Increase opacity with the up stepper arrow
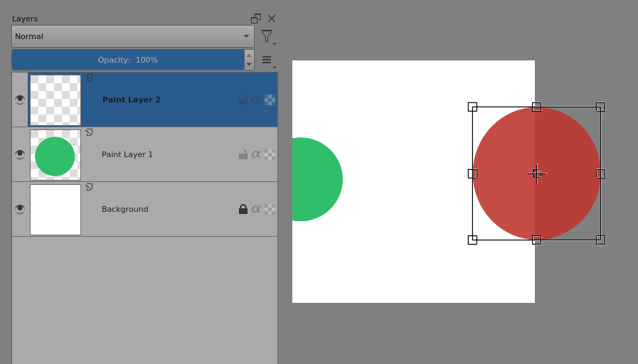The width and height of the screenshot is (638, 364). click(x=249, y=55)
